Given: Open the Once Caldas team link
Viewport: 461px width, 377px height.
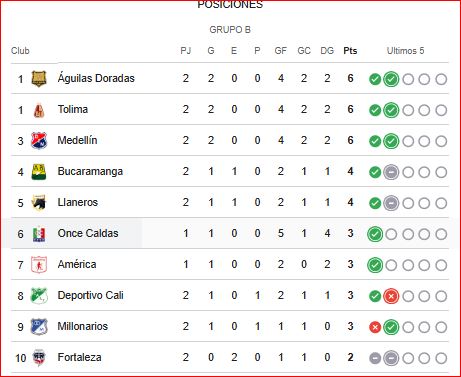Looking at the screenshot, I should pyautogui.click(x=88, y=233).
